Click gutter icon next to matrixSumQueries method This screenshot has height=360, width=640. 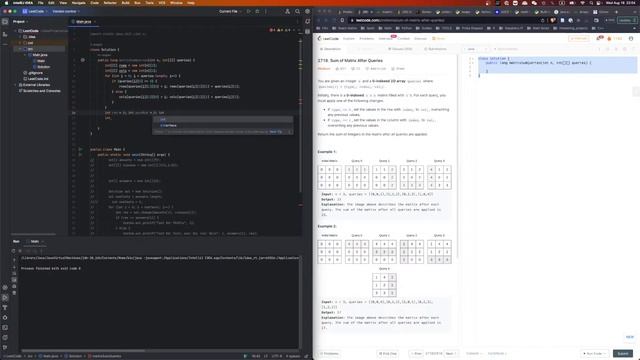[x=82, y=60]
